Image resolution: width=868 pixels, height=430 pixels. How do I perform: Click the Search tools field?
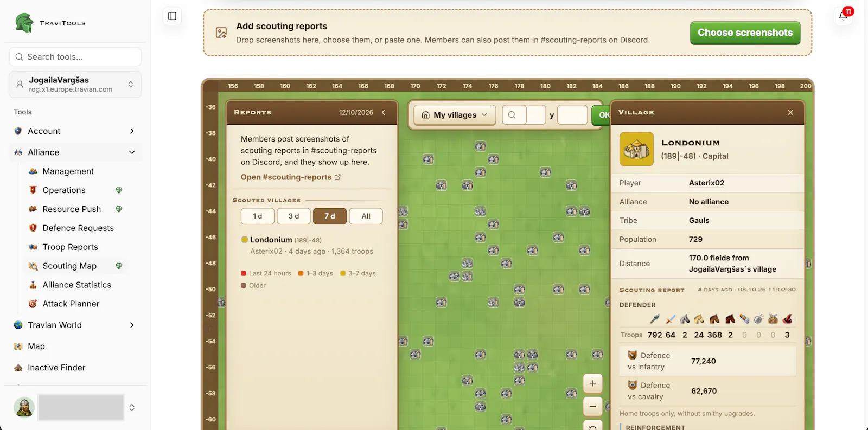(75, 57)
